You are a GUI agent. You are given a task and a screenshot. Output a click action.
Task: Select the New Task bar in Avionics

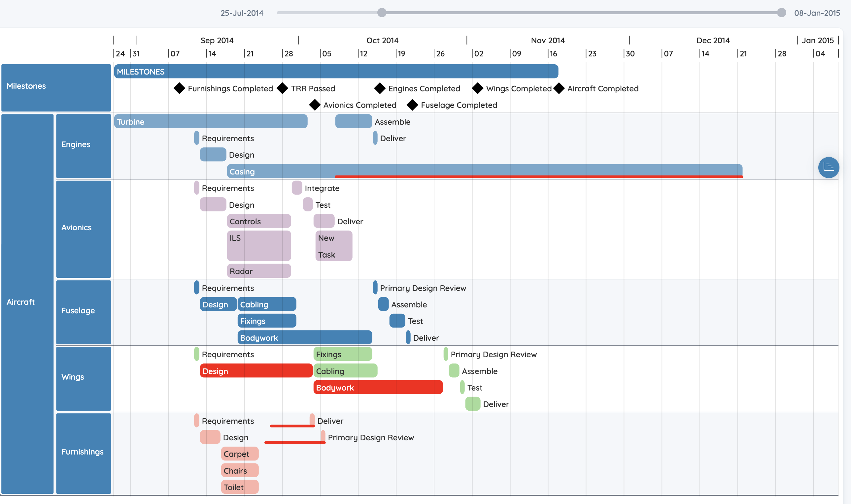[334, 246]
